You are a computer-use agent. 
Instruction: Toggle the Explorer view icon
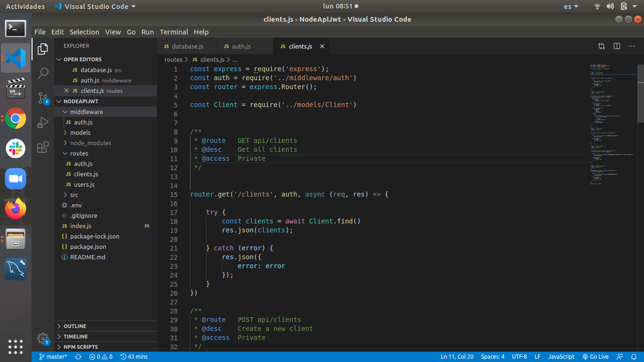click(x=43, y=49)
